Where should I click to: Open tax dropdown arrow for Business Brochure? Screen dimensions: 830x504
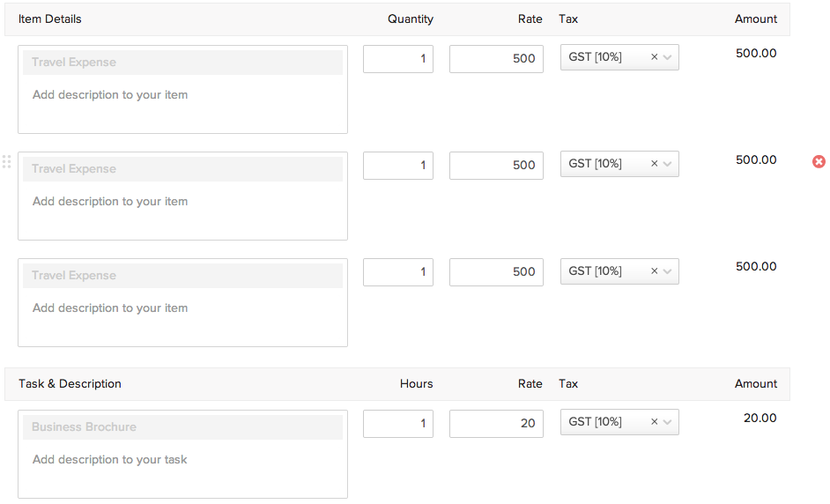click(668, 422)
